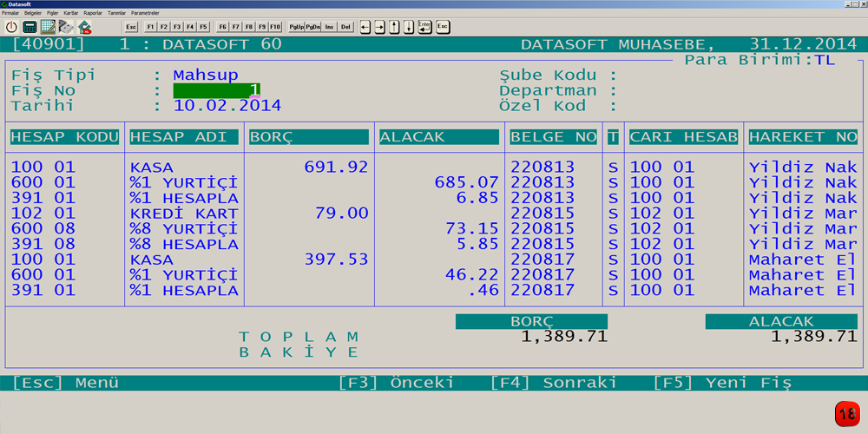Viewport: 868px width, 434px height.
Task: Click the F1 toolbar key
Action: coord(150,27)
